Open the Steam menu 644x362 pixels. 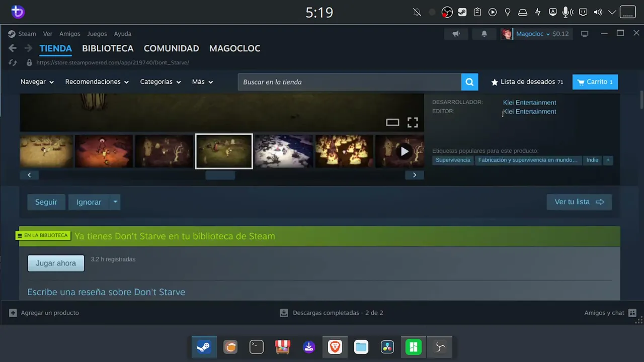click(27, 34)
